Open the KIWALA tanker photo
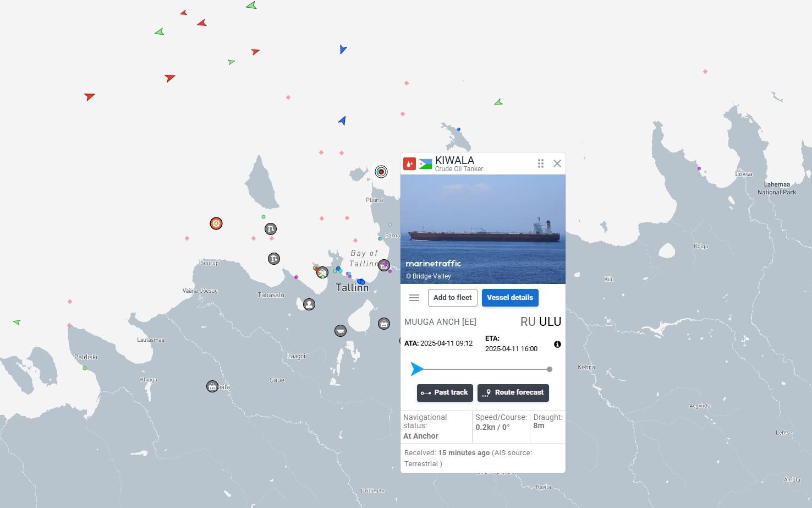812x508 pixels. (482, 229)
